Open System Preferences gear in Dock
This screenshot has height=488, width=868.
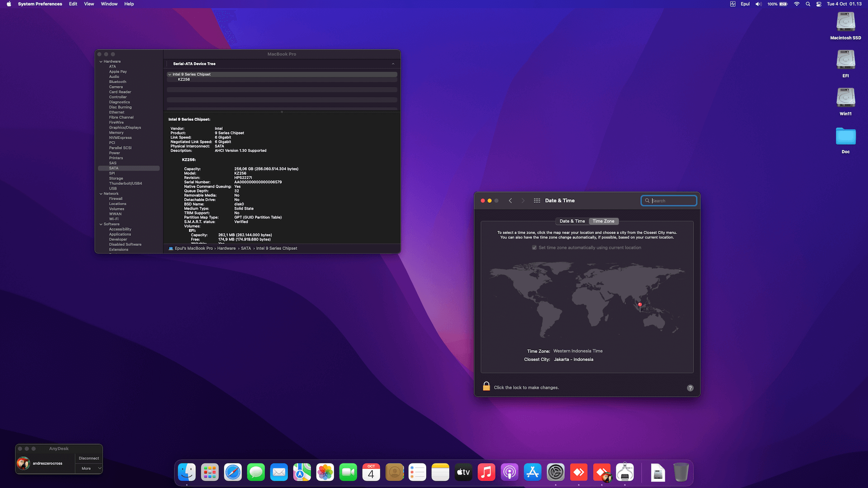coord(556,472)
